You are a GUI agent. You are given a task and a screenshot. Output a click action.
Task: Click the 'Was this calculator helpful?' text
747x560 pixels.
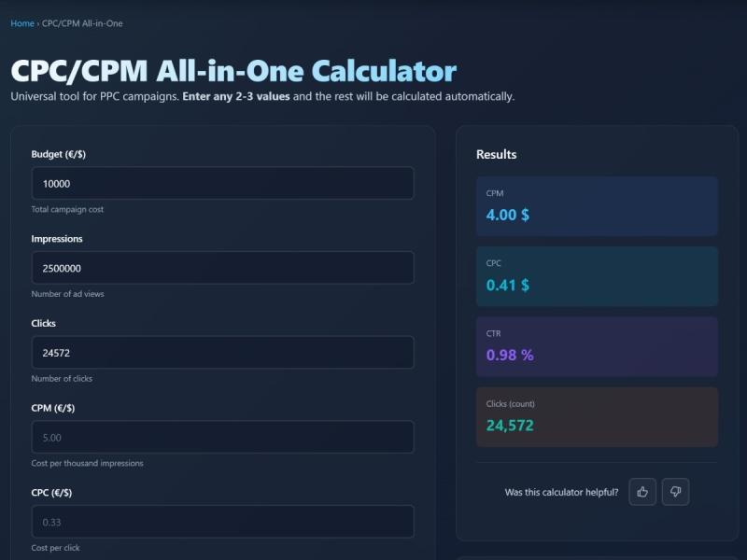pos(561,492)
